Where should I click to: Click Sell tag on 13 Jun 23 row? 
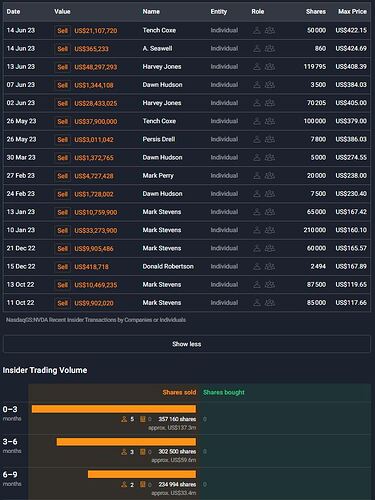point(62,67)
